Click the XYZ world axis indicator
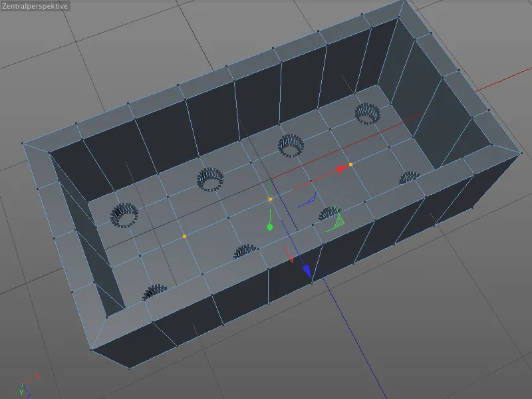This screenshot has height=399, width=532. point(29,386)
